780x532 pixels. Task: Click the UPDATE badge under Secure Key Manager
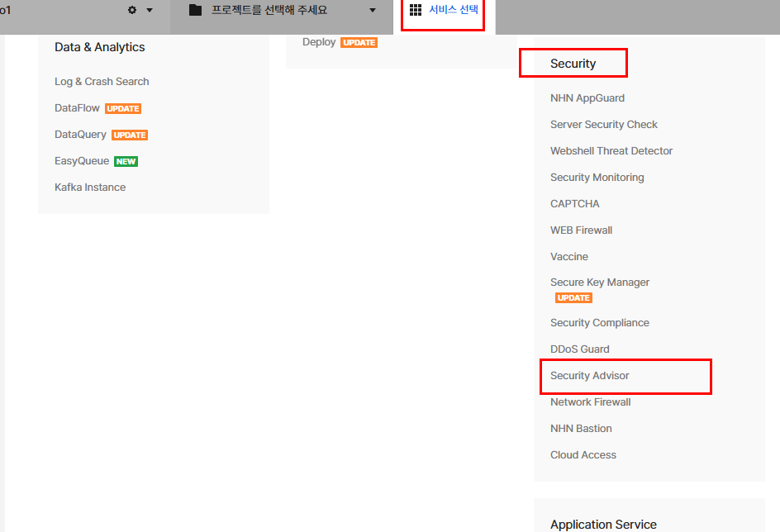coord(573,298)
